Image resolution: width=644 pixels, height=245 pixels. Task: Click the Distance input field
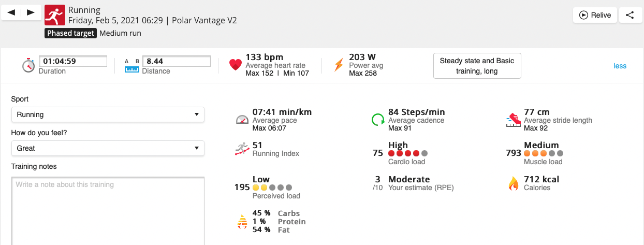[x=176, y=61]
